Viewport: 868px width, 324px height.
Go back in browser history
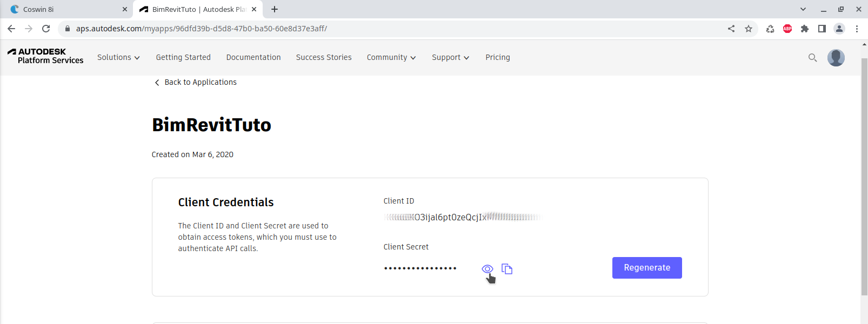coord(11,29)
